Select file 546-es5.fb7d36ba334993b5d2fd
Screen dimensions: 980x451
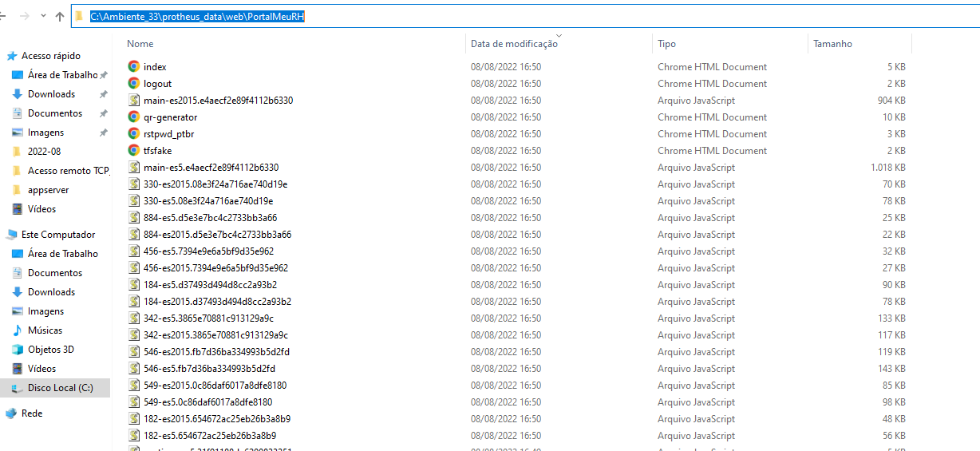209,369
